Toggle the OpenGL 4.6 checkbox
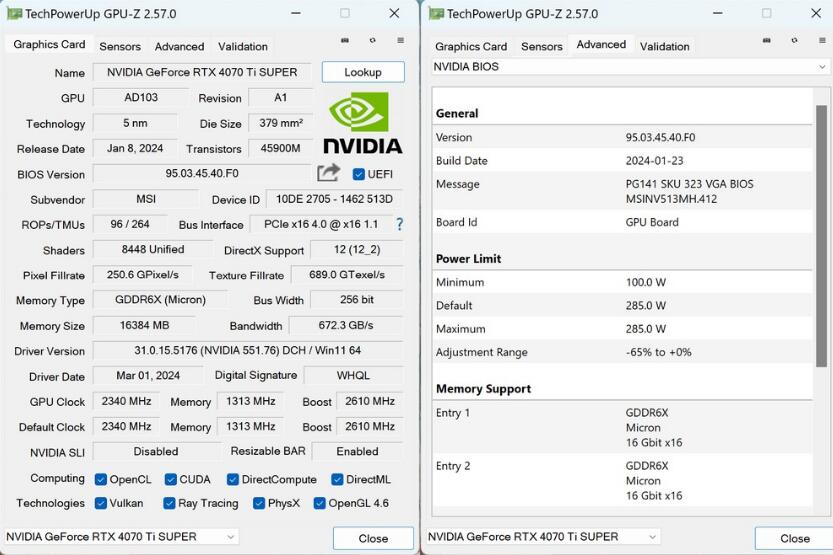Screen dimensions: 833x555 (x=319, y=503)
